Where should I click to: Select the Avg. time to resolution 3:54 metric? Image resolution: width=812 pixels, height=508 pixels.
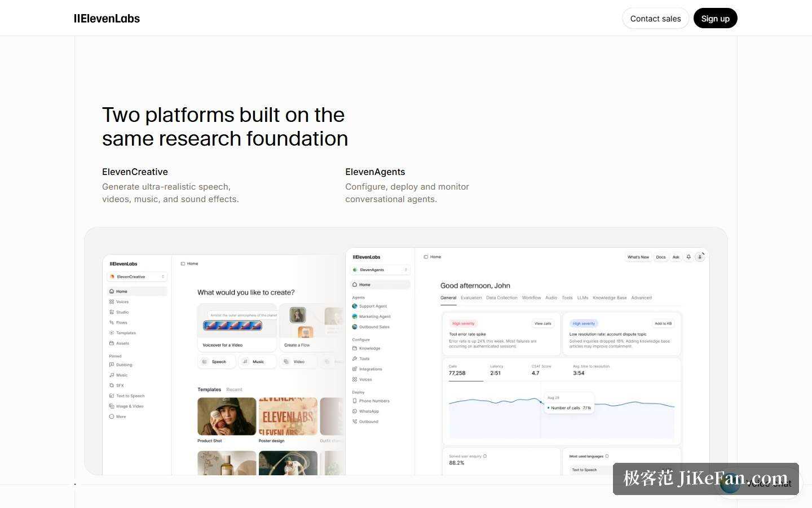point(592,370)
